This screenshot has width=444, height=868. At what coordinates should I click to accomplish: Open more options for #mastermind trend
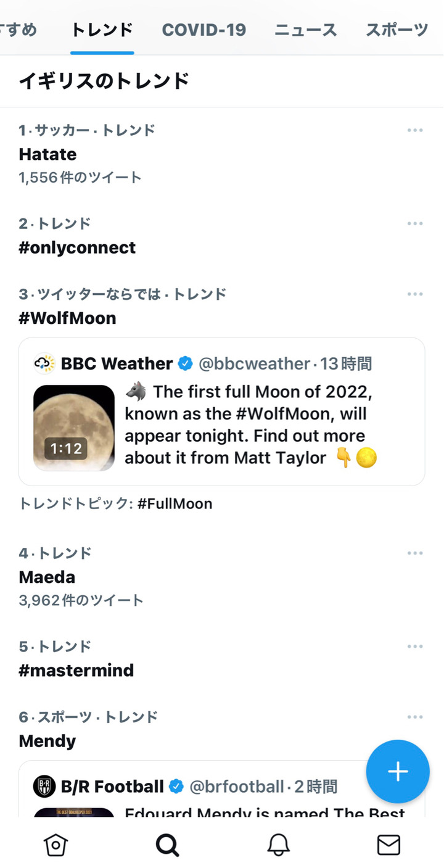[x=415, y=647]
